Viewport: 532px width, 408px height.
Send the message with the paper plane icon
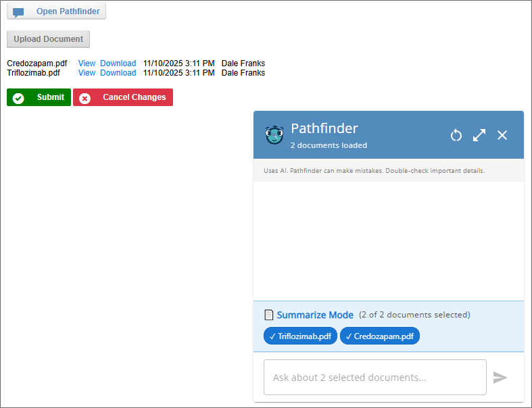[500, 378]
